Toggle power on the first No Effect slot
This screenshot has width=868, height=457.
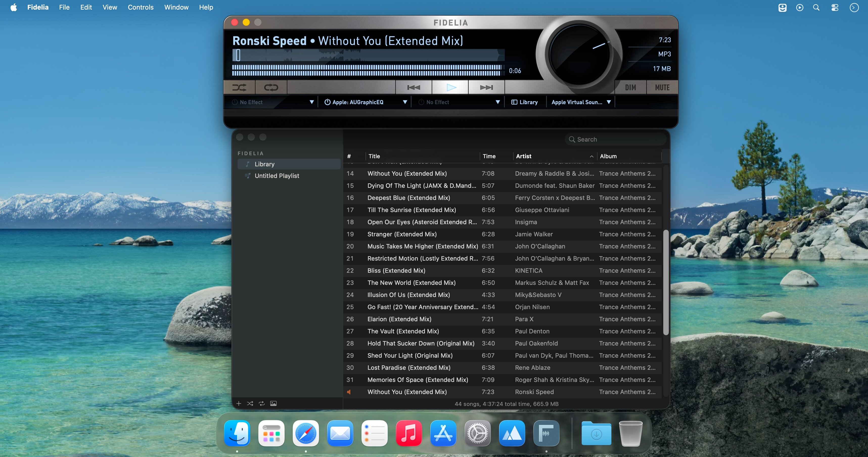coord(235,102)
